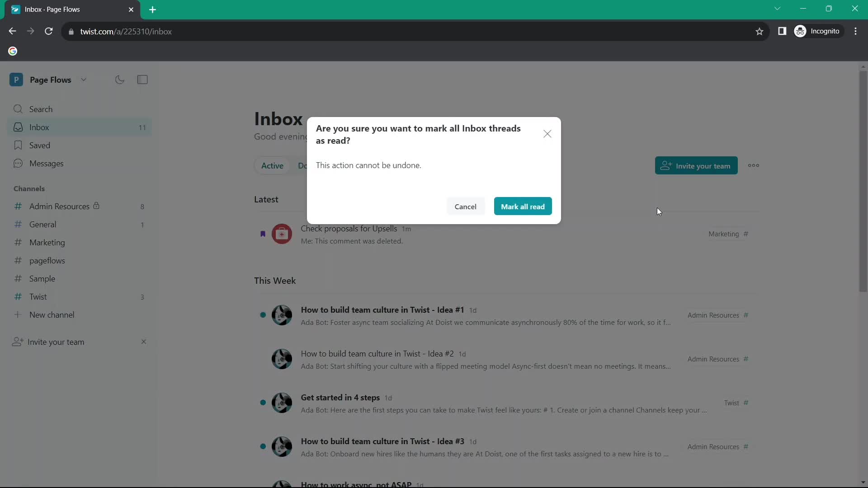
Task: Dismiss the Invite your team banner
Action: tap(143, 342)
